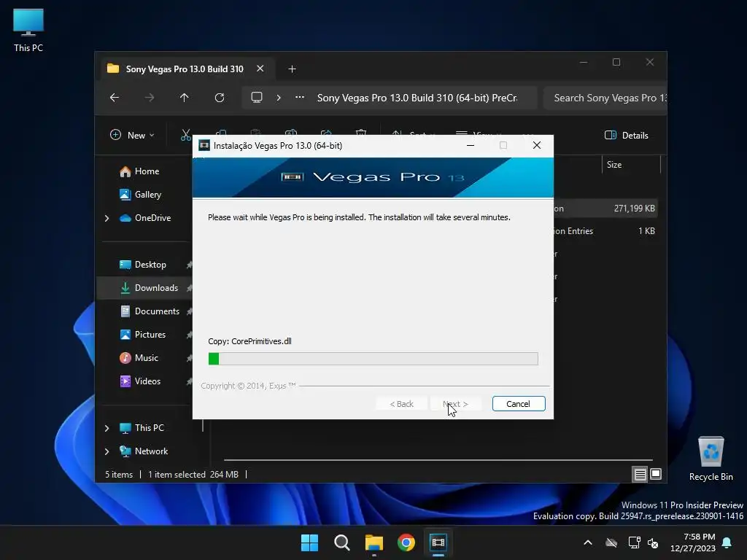Open the Recycle Bin desktop icon
Image resolution: width=747 pixels, height=560 pixels.
pyautogui.click(x=711, y=459)
